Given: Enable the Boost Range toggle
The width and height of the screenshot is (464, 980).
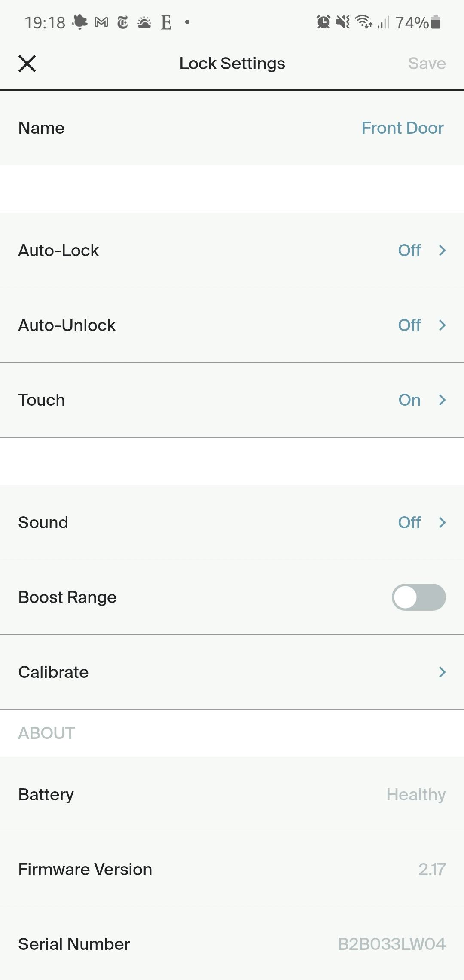Looking at the screenshot, I should tap(418, 597).
